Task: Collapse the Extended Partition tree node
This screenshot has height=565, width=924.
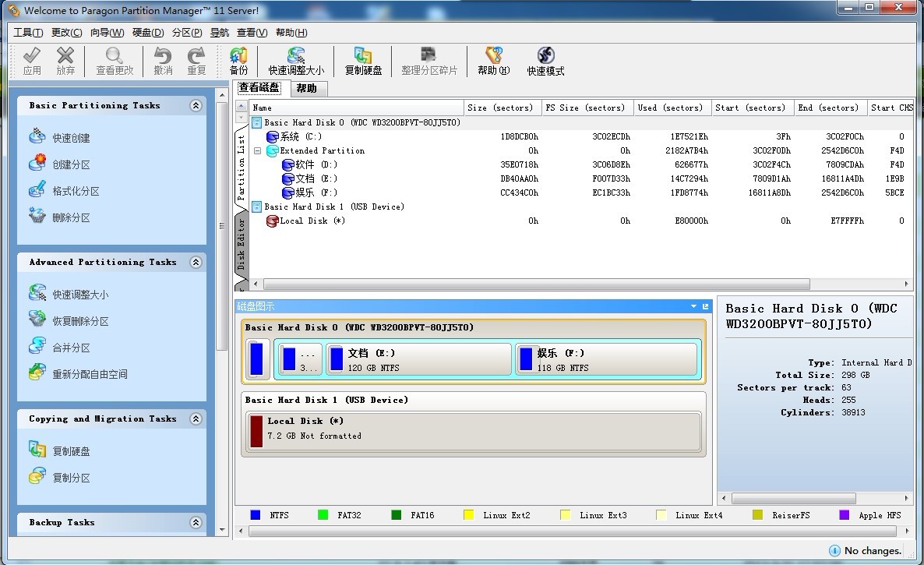Action: point(257,151)
